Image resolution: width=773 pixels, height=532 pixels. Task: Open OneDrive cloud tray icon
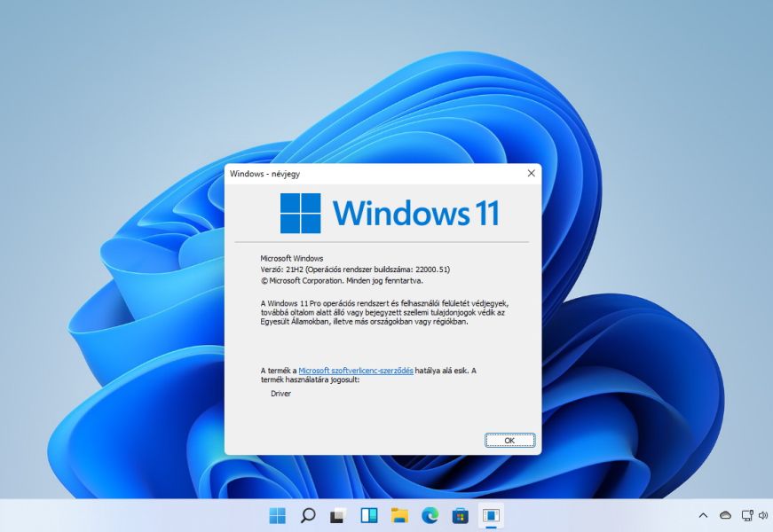[x=725, y=516]
